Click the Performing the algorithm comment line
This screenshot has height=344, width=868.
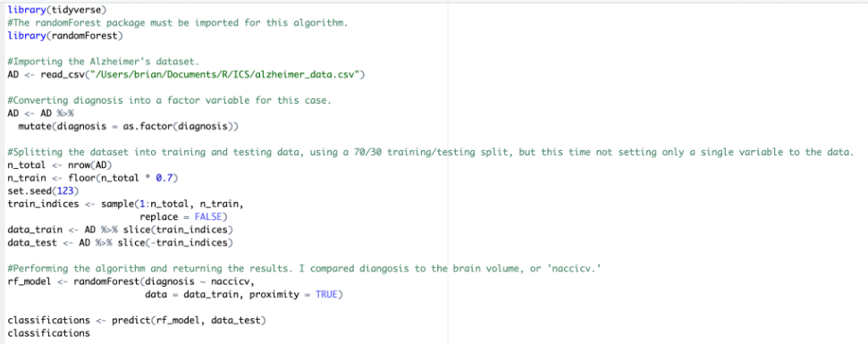305,268
